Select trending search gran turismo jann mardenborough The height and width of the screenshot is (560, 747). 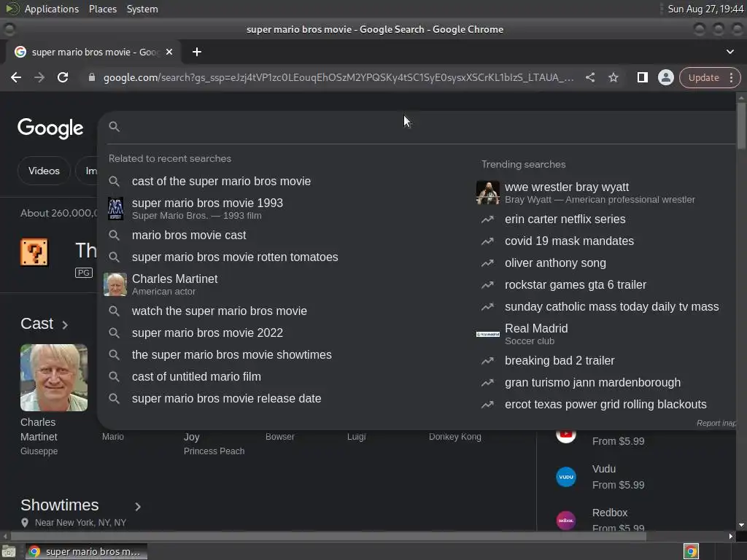coord(592,382)
